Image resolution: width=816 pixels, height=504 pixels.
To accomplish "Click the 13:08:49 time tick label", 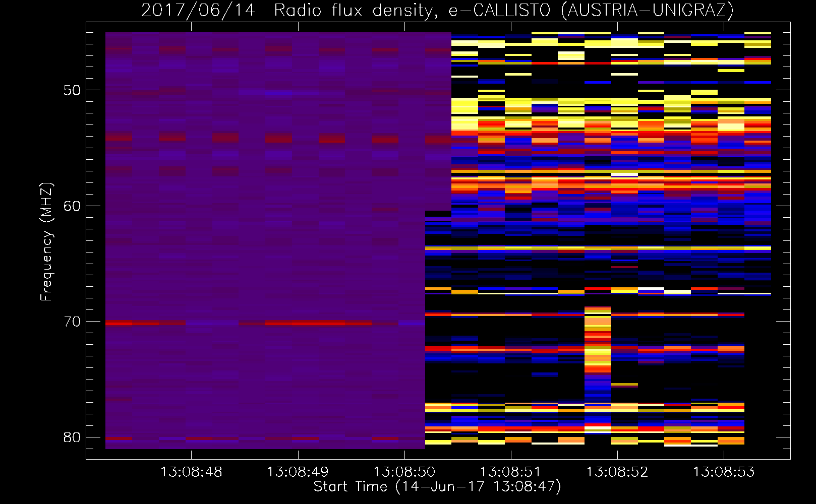I will coord(298,472).
